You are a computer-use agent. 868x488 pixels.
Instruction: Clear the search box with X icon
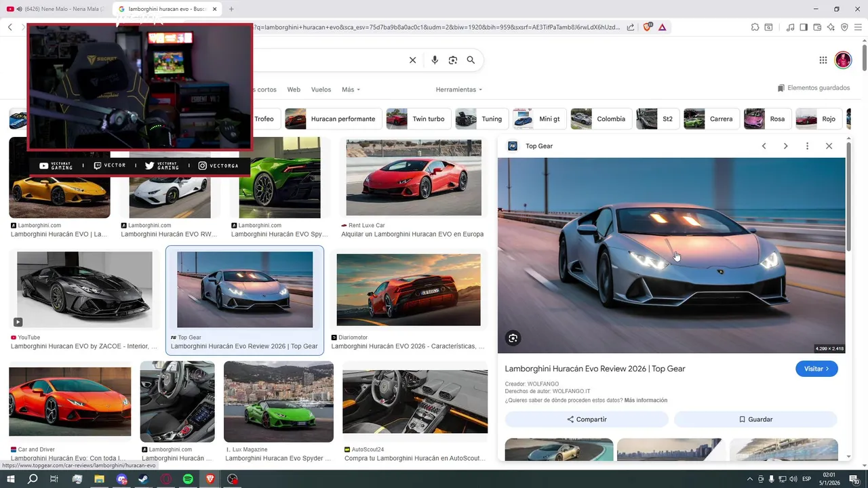[x=412, y=60]
